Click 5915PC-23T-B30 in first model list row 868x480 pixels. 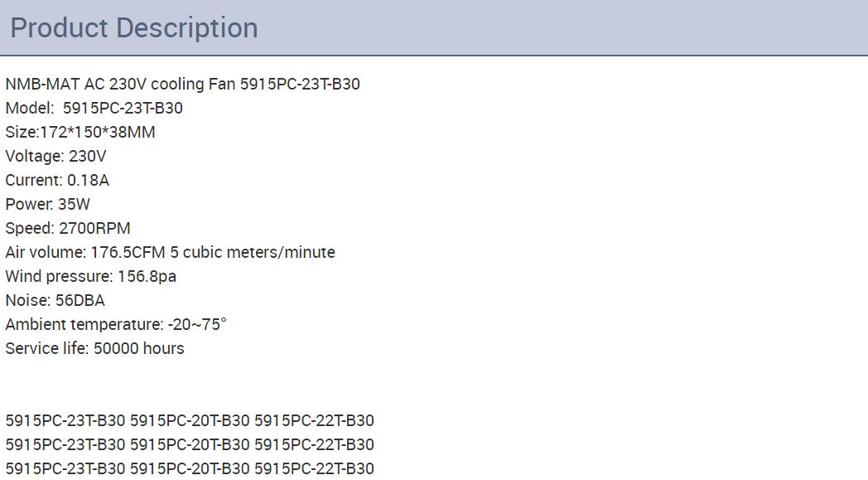click(x=65, y=420)
